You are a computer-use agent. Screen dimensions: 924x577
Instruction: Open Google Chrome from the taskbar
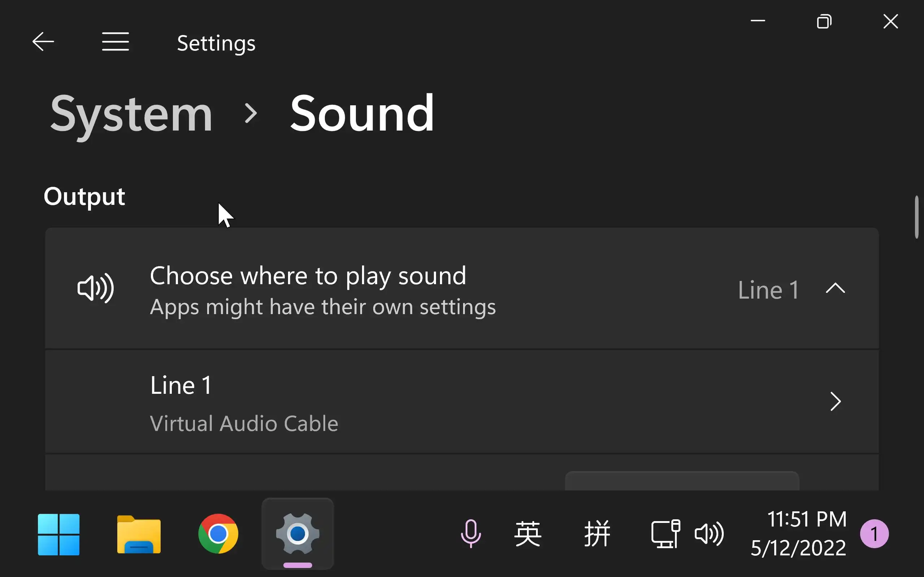[218, 534]
